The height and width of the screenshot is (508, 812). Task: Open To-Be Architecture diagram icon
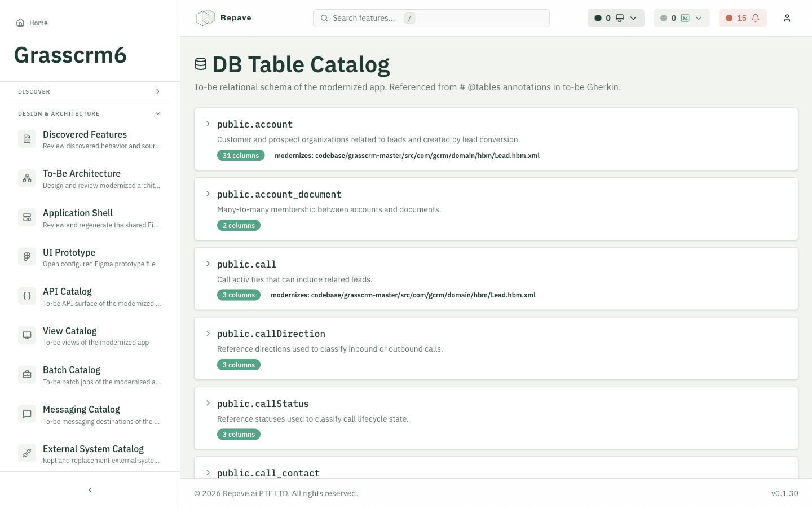27,178
